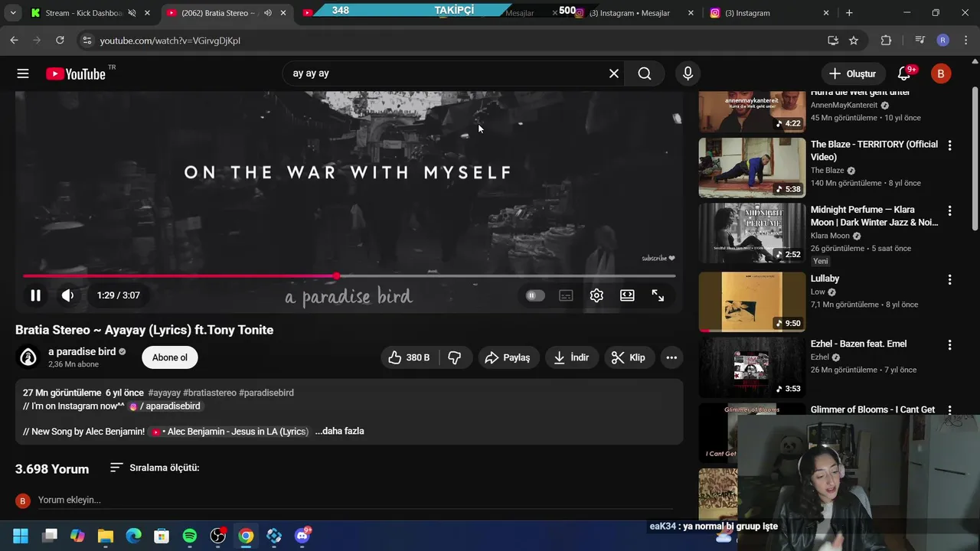Switch to the Stream - Kick Dashboard tab

pos(83,13)
